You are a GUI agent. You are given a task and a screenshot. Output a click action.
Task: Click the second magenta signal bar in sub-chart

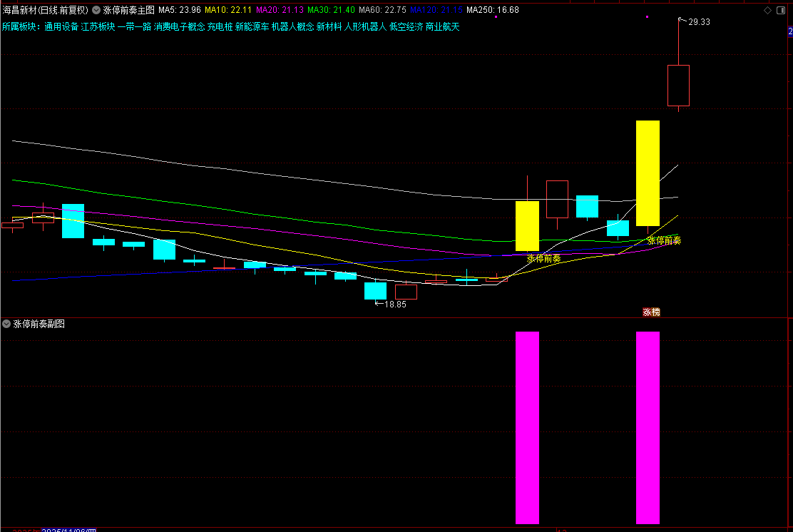[x=648, y=428]
